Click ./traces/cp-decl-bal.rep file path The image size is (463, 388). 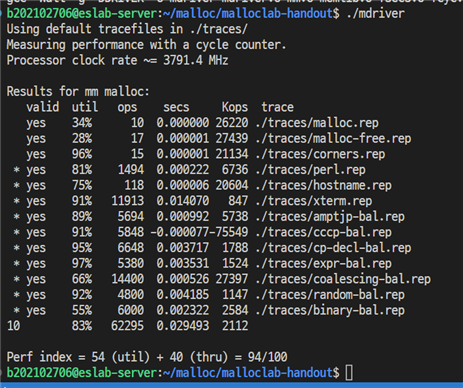tap(333, 248)
